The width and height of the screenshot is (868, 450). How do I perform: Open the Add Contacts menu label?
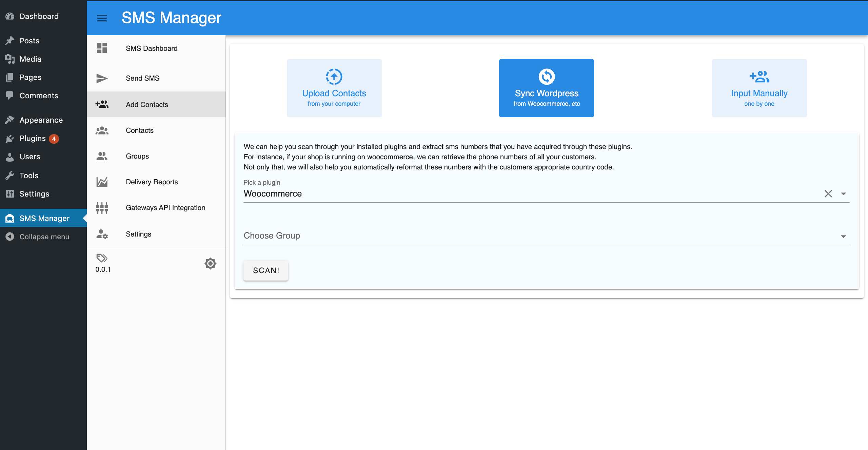pyautogui.click(x=147, y=105)
